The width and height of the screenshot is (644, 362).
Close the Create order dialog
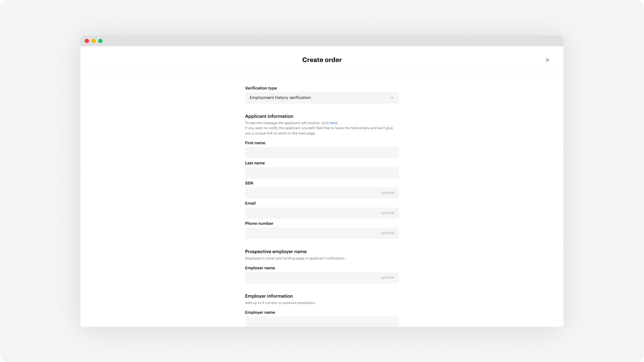point(547,60)
